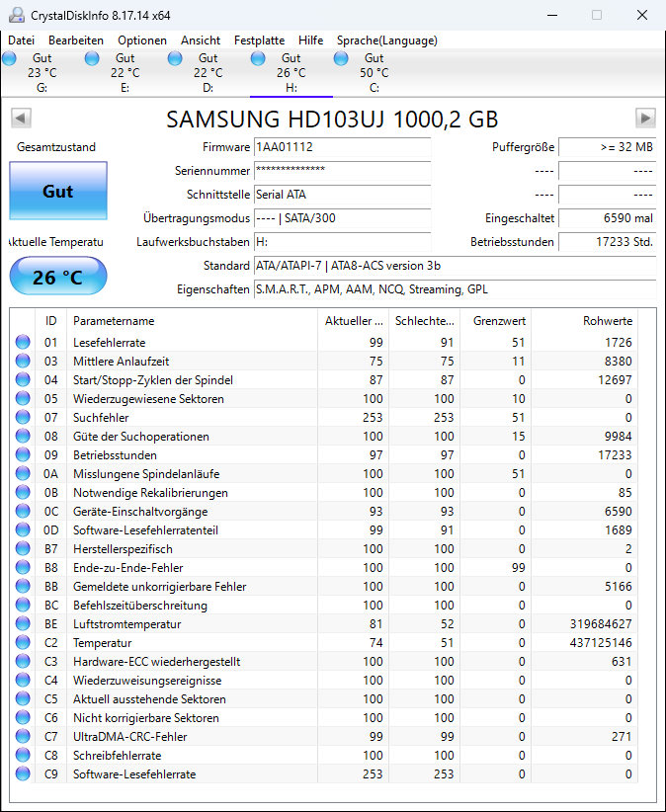This screenshot has width=666, height=812.
Task: Open the Festplatte menu
Action: tap(260, 41)
